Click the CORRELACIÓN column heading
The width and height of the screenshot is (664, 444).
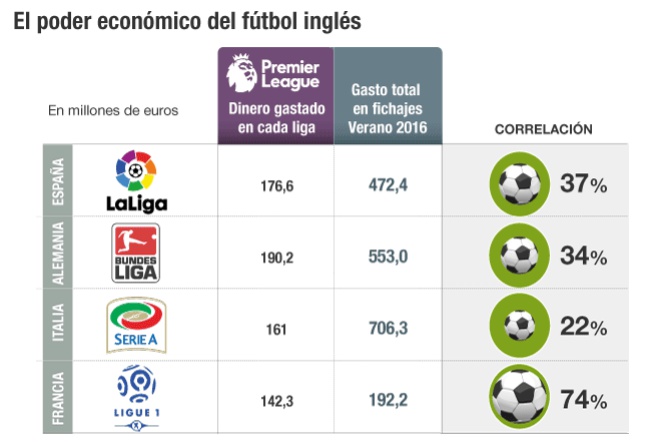point(544,129)
